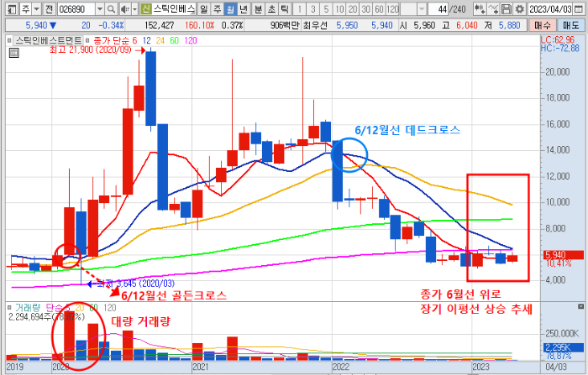This screenshot has width=588, height=375.
Task: Click the 종가 단순 moving average legend
Action: [x=112, y=40]
